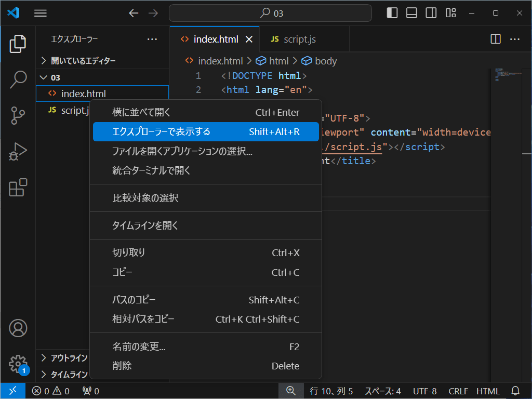Toggle the secondary side bar layout icon

[x=431, y=13]
